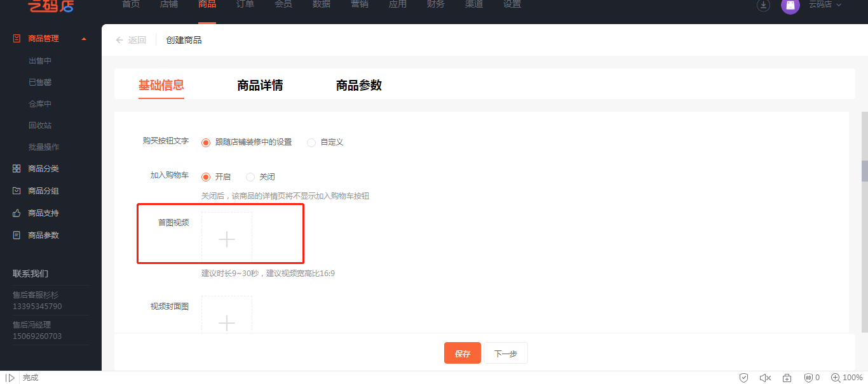Screen dimensions: 868x384
Task: Go to 设置 in top navigation
Action: click(x=512, y=4)
